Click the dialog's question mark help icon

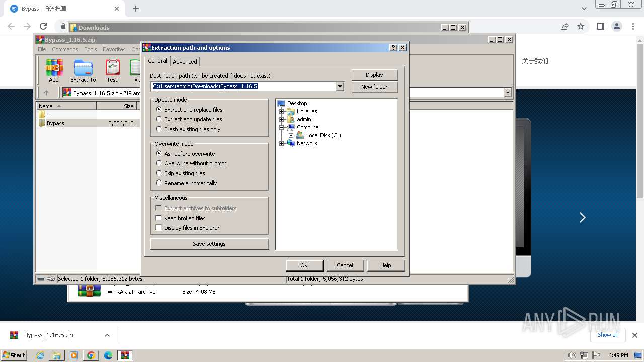393,48
